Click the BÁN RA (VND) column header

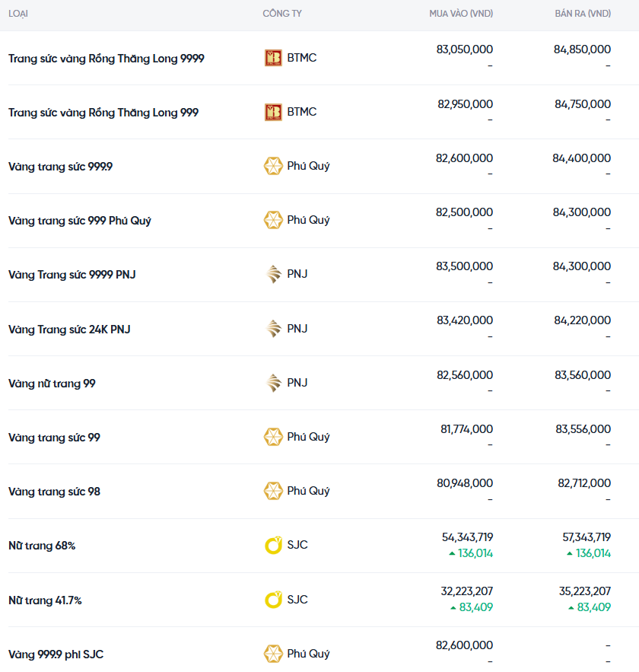(583, 14)
